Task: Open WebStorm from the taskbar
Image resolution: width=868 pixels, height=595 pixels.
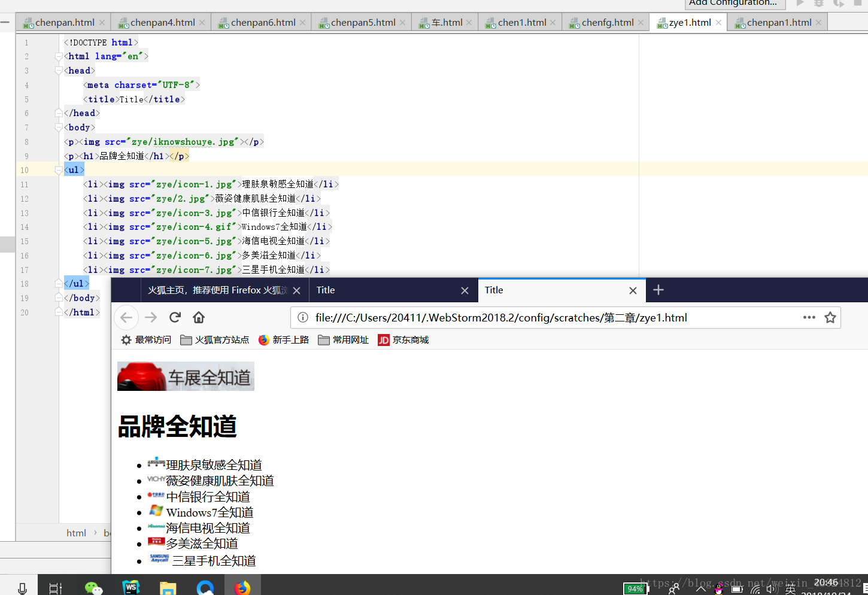Action: (130, 588)
